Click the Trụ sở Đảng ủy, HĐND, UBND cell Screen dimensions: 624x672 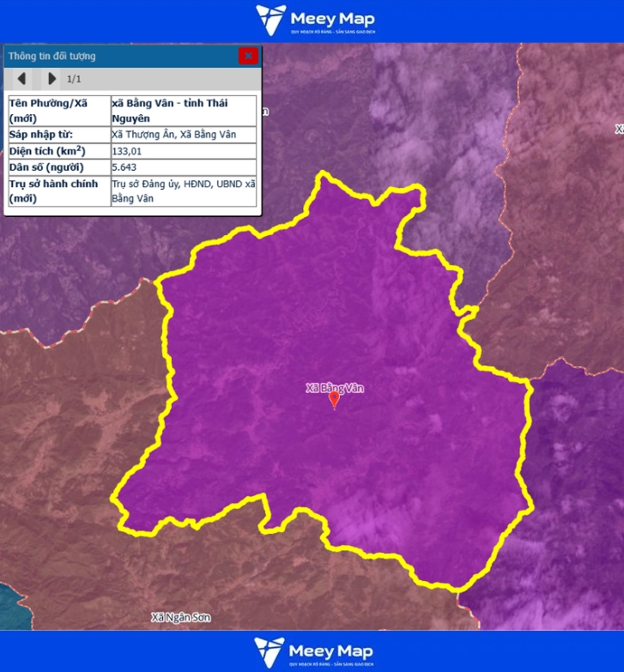click(183, 191)
